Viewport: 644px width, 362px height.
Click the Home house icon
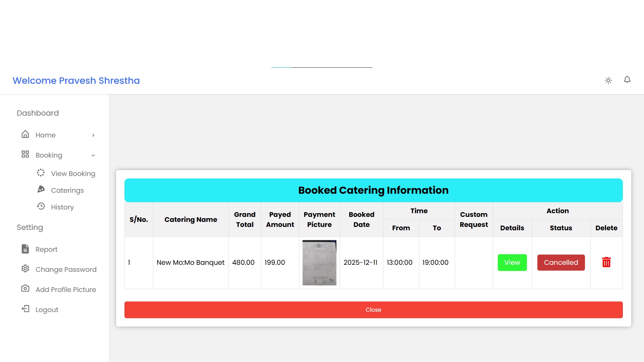[x=25, y=134]
